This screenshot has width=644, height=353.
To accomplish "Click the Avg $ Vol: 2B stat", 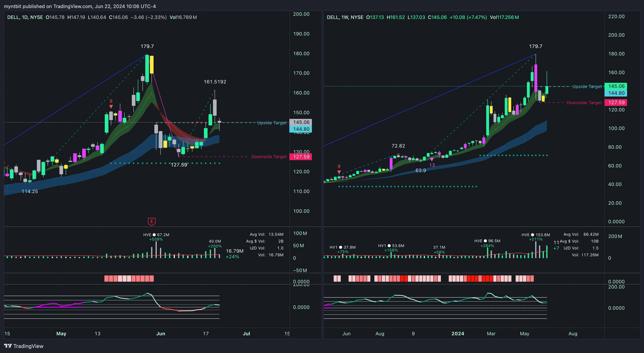I will 265,241.
